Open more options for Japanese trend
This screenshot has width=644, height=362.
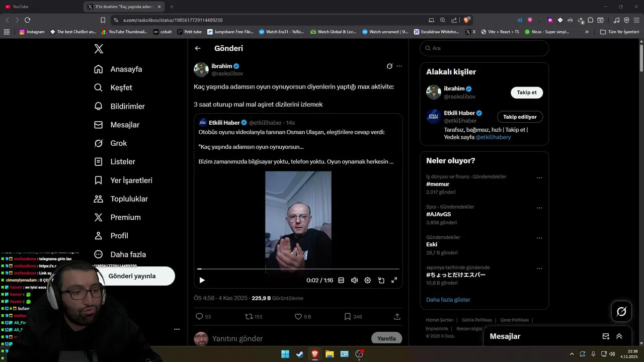pos(539,268)
